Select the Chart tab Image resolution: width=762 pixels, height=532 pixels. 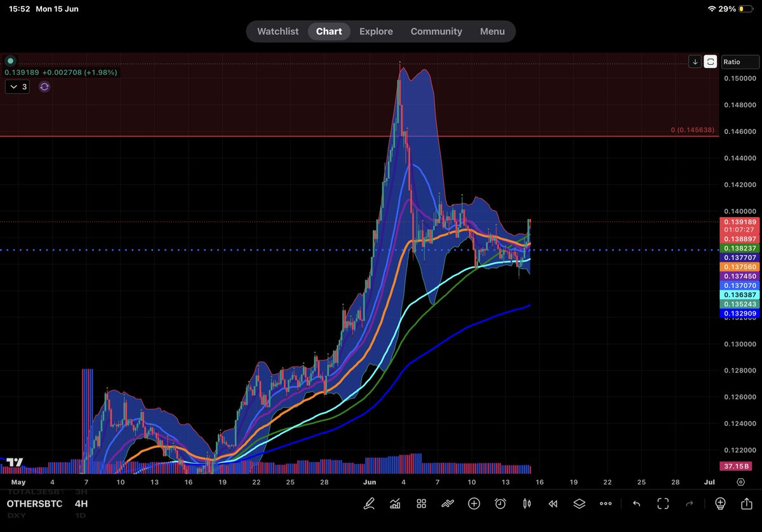[329, 31]
